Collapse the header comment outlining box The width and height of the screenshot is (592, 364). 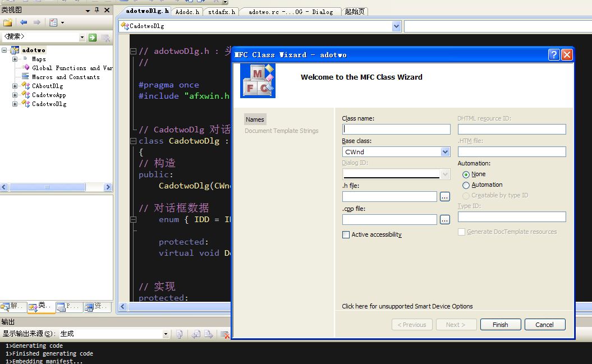point(134,51)
